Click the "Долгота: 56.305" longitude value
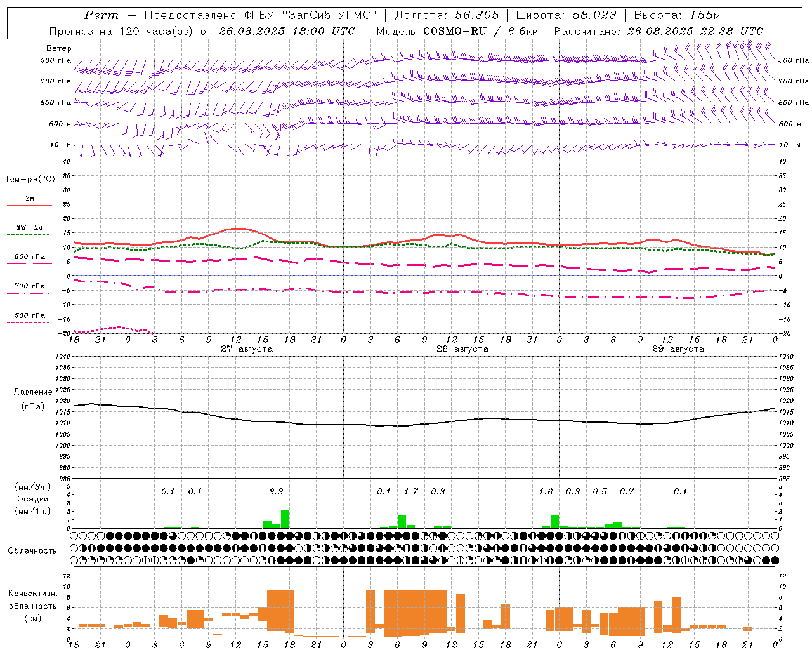The image size is (812, 650). pos(447,15)
